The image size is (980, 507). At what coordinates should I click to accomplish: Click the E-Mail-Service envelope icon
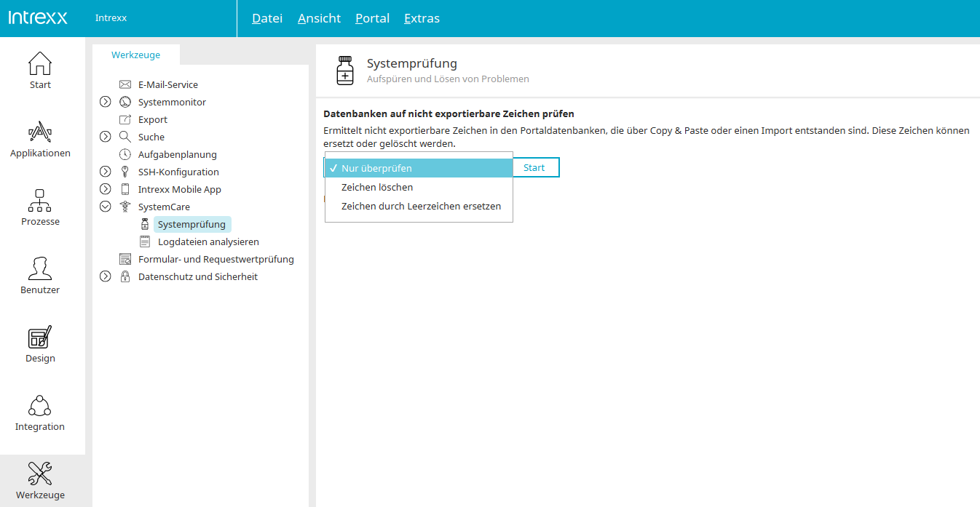click(125, 84)
